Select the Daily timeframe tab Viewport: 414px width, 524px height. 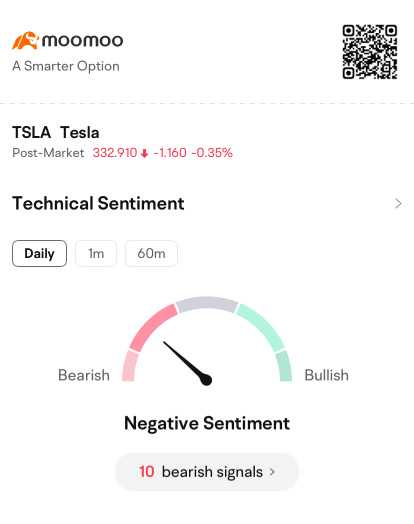click(x=39, y=253)
